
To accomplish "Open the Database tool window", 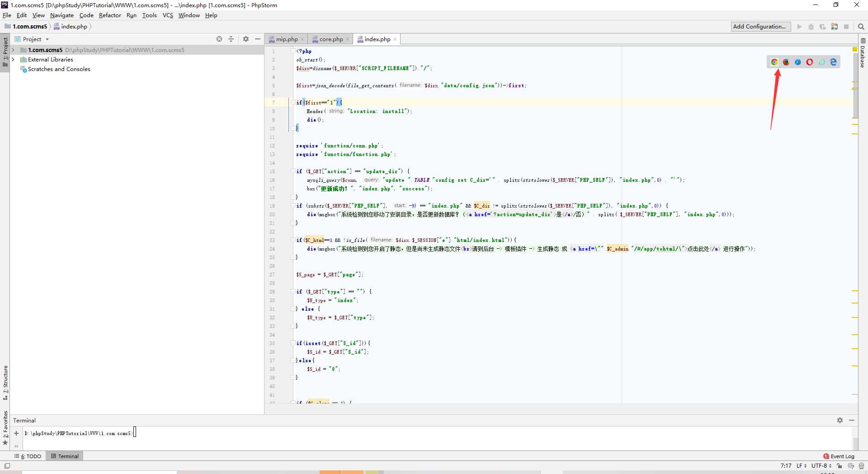I will tap(863, 53).
